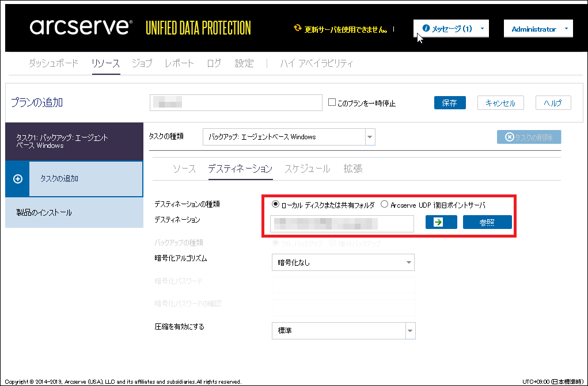Click the arcserve logo
Image resolution: width=588 pixels, height=386 pixels.
(81, 28)
